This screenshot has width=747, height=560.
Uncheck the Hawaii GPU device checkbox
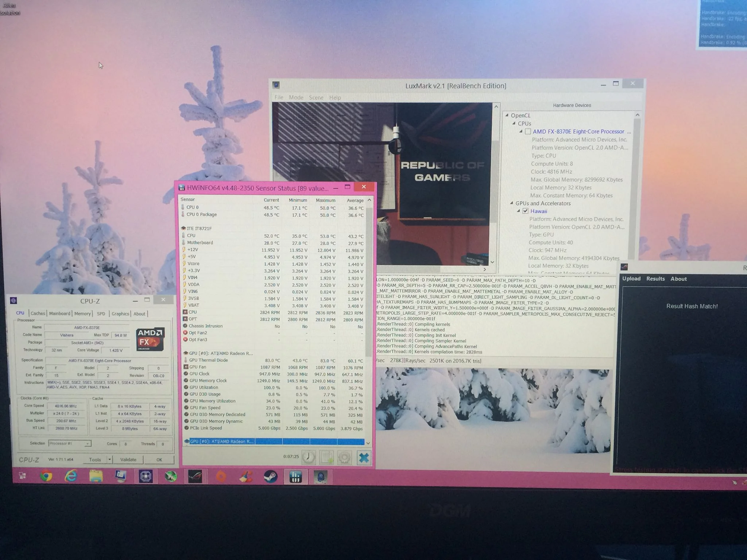(526, 211)
